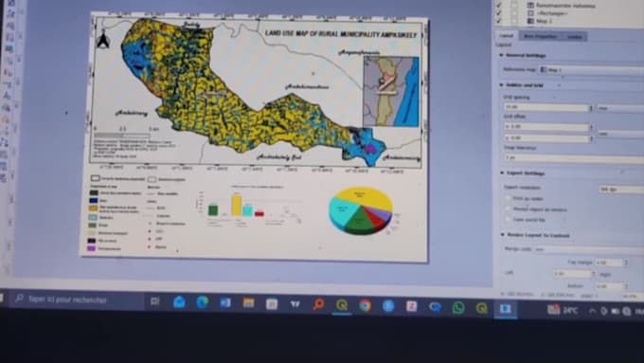Enable Save world file option
The height and width of the screenshot is (363, 644).
point(508,219)
